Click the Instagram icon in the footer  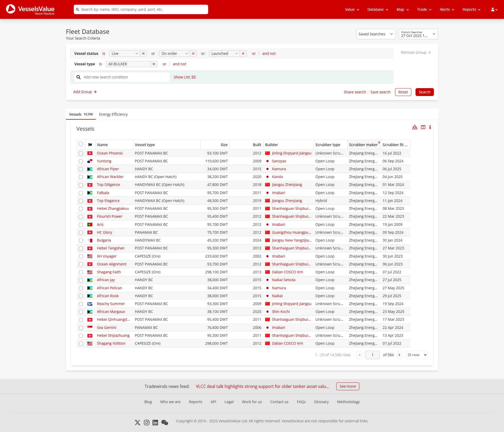click(146, 422)
